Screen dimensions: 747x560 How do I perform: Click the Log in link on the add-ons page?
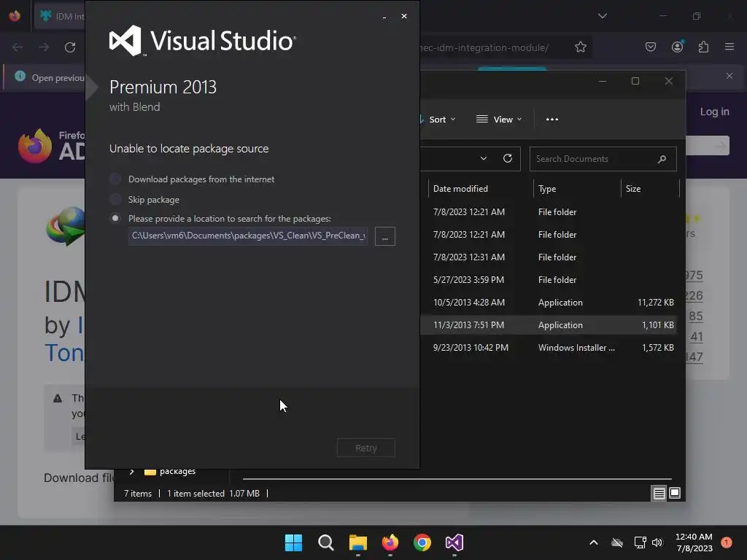(x=715, y=112)
